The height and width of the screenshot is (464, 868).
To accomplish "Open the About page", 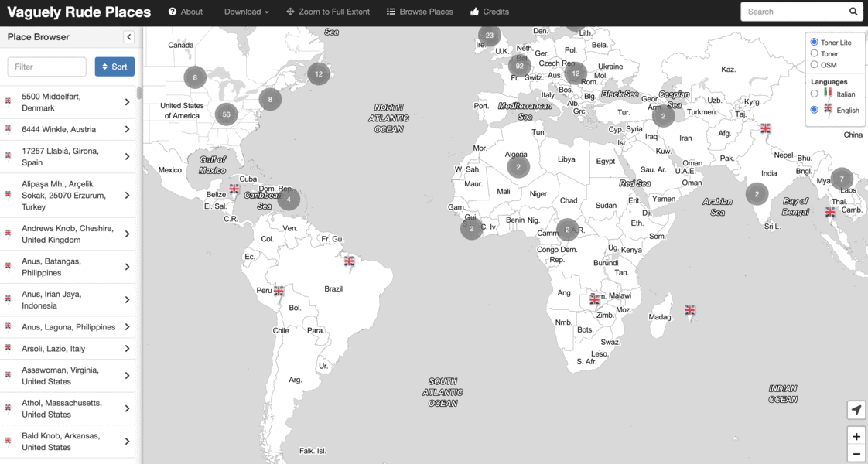I will 186,12.
